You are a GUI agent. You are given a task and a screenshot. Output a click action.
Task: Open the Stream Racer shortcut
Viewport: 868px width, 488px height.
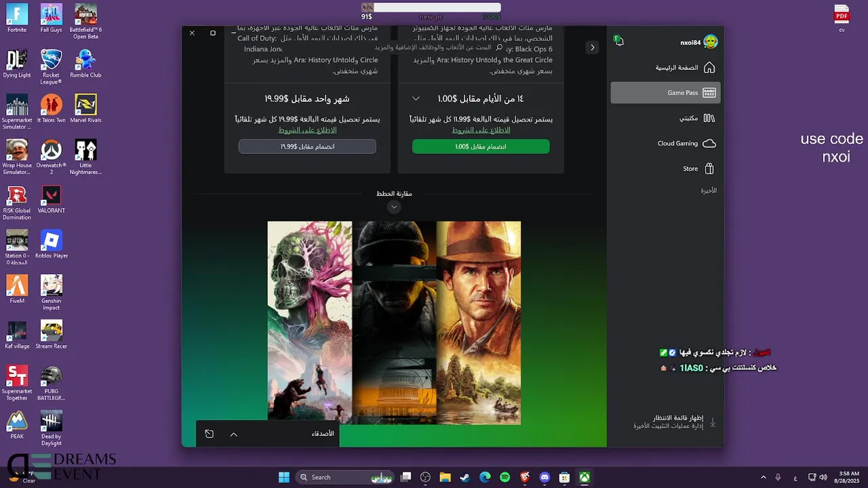(52, 335)
